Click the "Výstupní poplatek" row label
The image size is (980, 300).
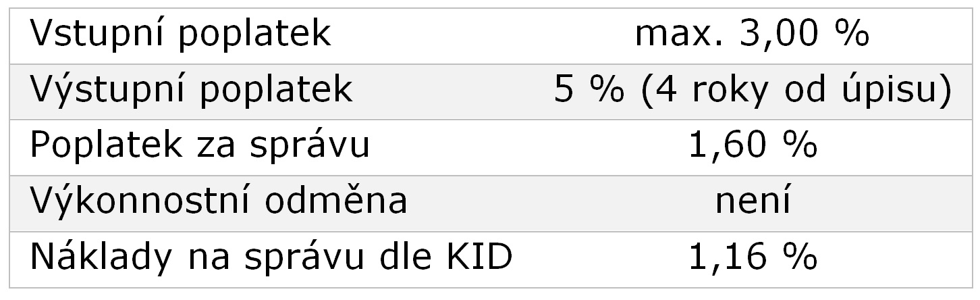(191, 91)
